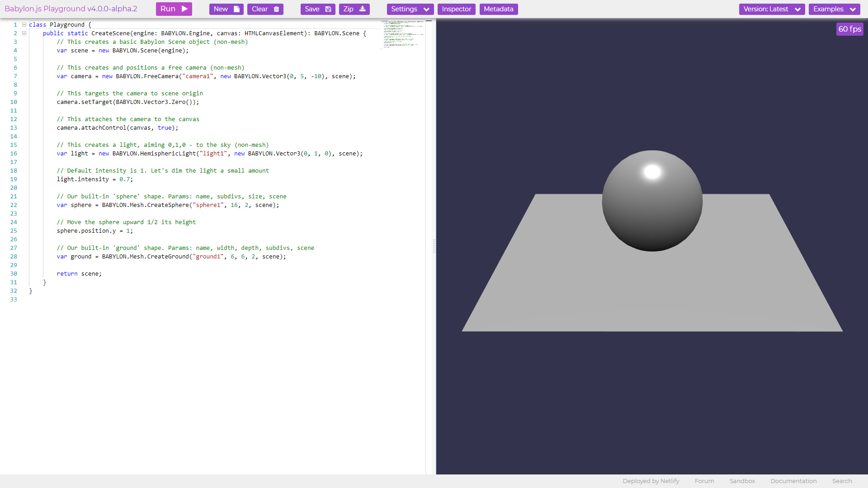Open the Inspector panel

[x=456, y=9]
